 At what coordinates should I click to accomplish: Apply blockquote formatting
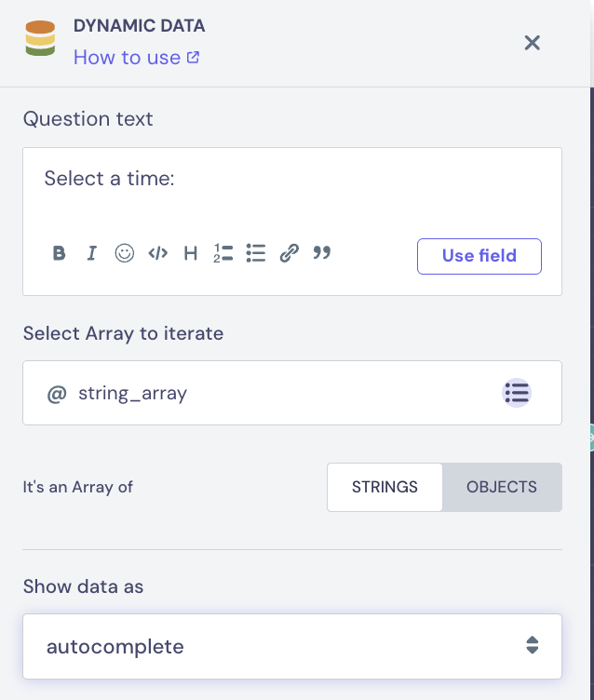click(x=322, y=253)
